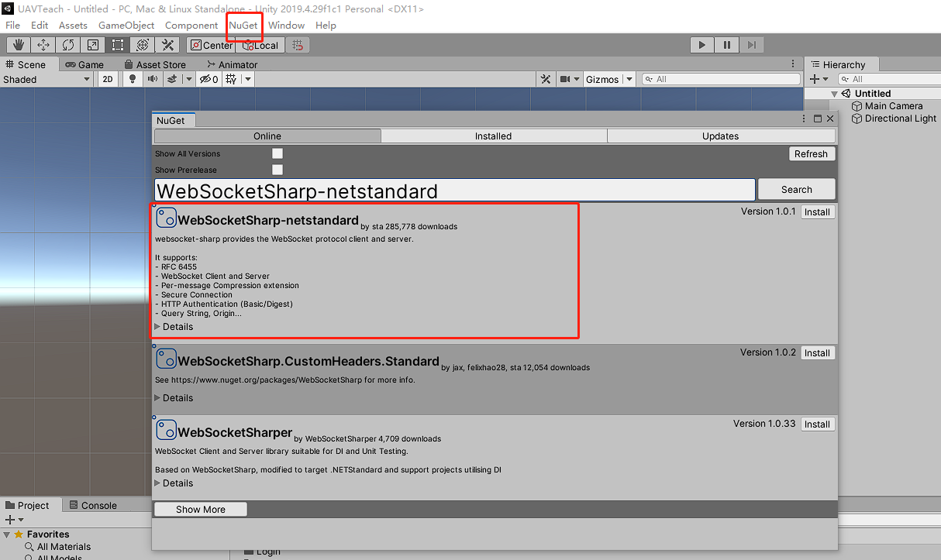Click the NuGet package search input
Screen dimensions: 941x560
[455, 191]
